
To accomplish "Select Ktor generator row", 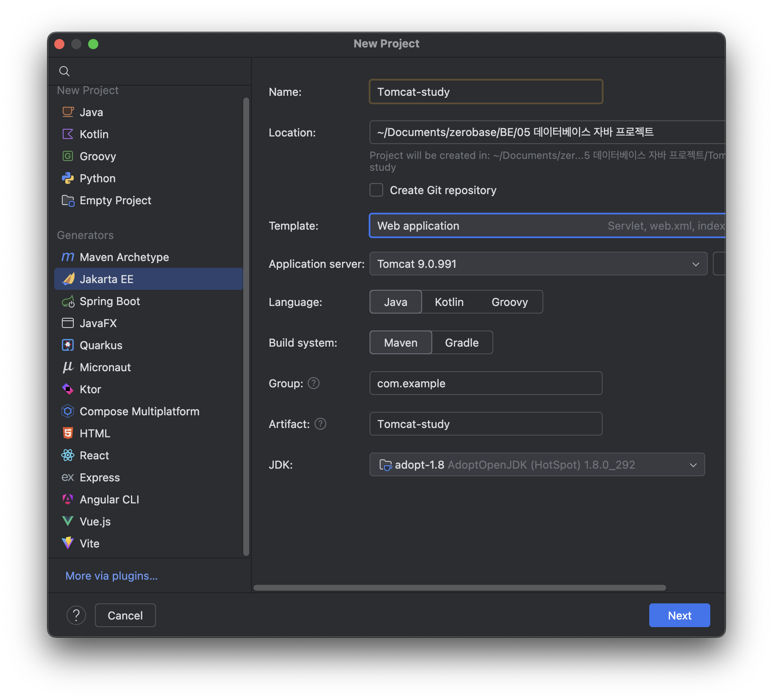I will [149, 389].
